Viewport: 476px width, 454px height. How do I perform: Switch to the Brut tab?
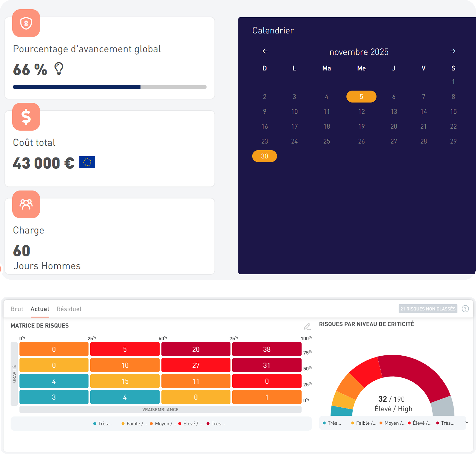tap(17, 309)
